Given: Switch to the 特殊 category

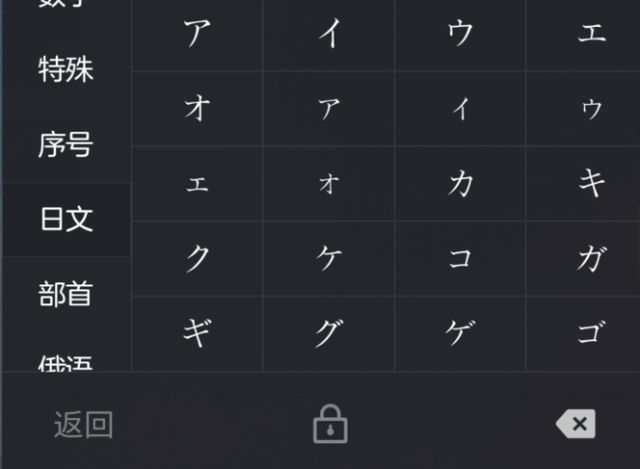Looking at the screenshot, I should 66,71.
